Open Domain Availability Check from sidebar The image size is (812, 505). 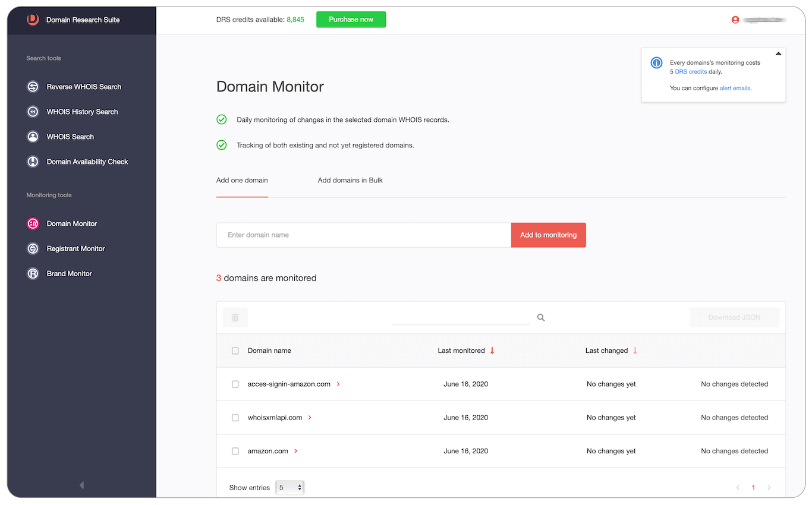[x=87, y=162]
